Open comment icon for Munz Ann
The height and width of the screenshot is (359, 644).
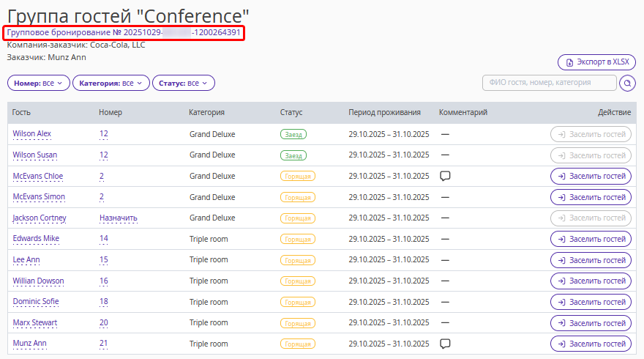click(444, 344)
